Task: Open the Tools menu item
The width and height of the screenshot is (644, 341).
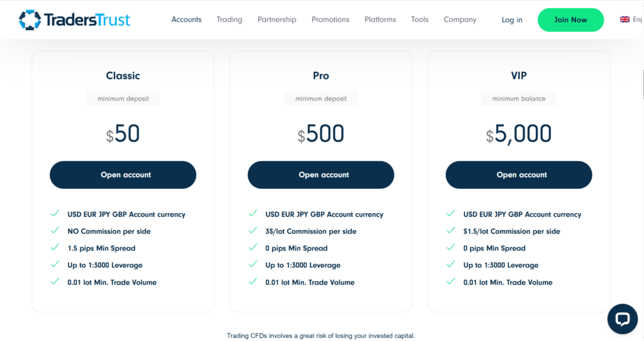Action: (x=419, y=20)
